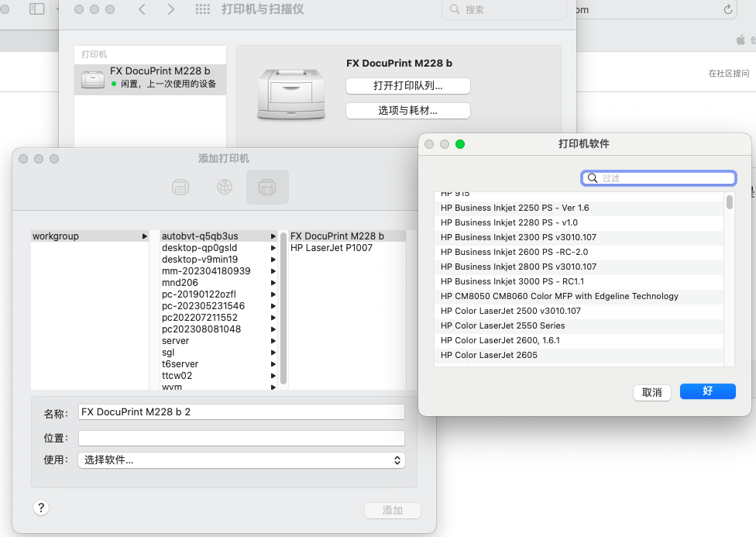Open the print queue (打开打印队列)

407,85
